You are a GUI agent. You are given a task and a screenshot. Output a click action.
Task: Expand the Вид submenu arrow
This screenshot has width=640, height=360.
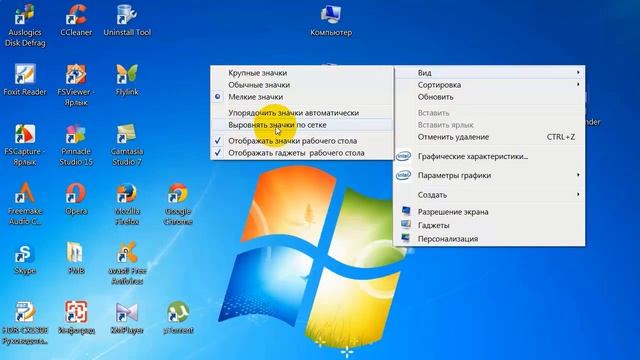(x=578, y=72)
